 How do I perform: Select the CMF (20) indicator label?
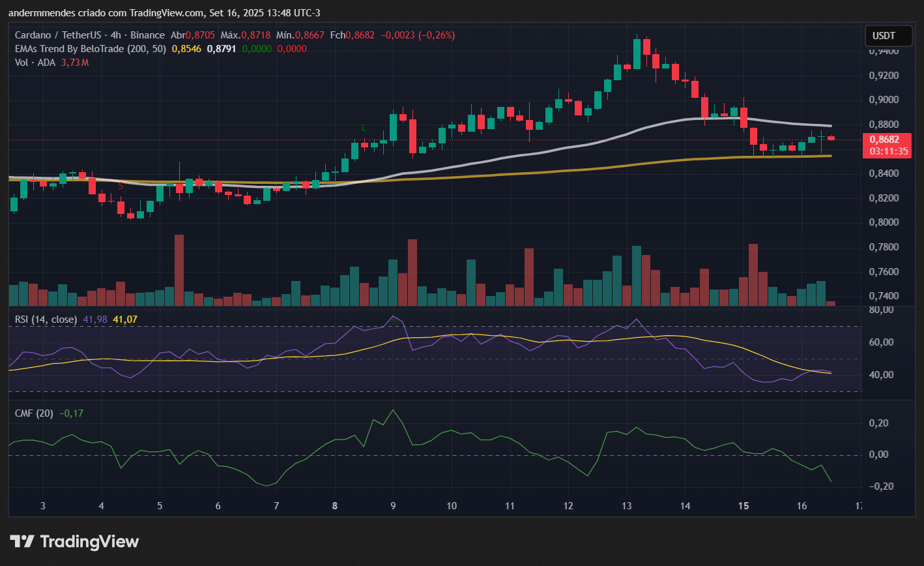34,413
